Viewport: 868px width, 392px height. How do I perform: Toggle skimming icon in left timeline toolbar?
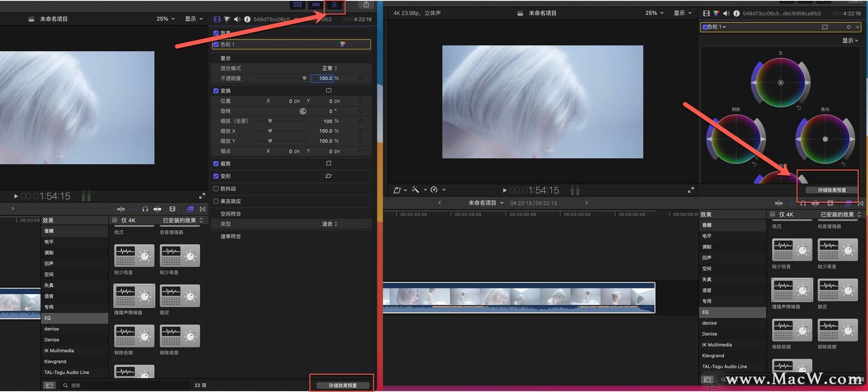tap(121, 209)
